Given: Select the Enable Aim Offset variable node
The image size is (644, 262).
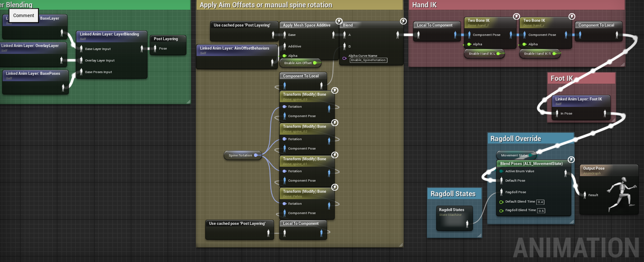Looking at the screenshot, I should point(298,63).
